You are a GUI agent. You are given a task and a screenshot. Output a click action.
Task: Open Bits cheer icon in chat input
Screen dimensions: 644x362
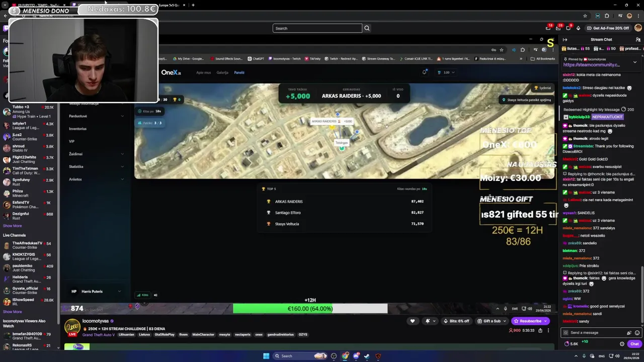(x=629, y=333)
